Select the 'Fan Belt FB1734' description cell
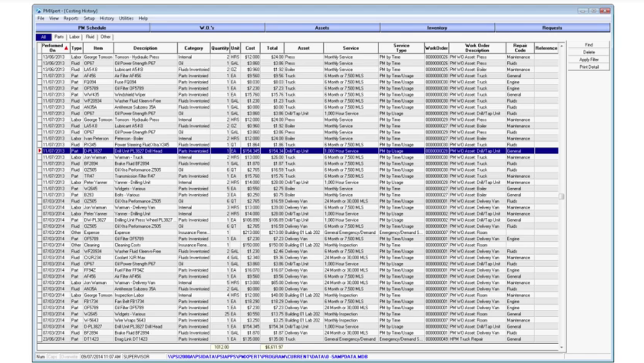 [145, 302]
